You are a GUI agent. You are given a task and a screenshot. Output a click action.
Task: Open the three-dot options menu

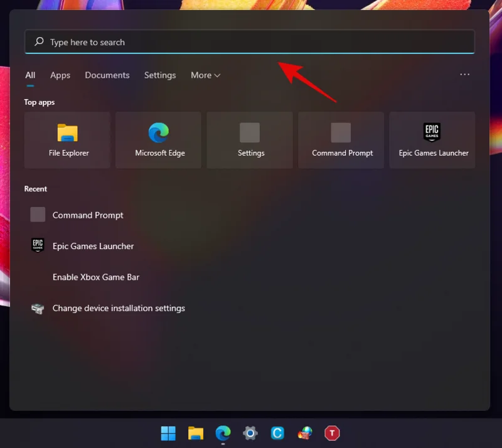(464, 74)
